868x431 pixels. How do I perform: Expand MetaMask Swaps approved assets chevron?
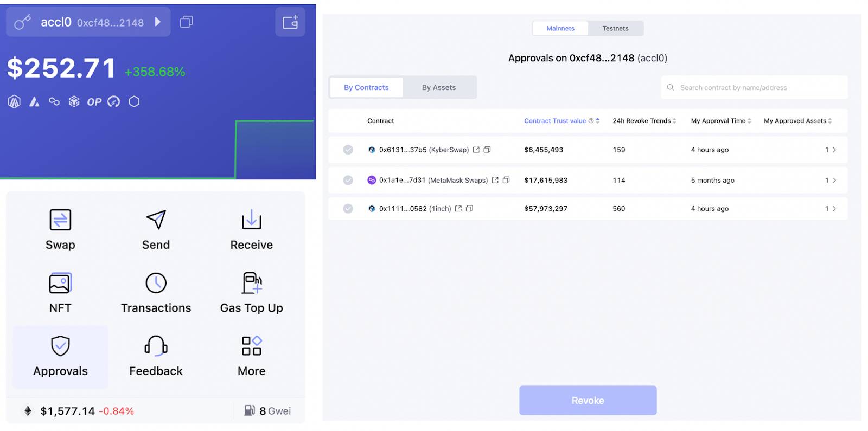pyautogui.click(x=834, y=180)
